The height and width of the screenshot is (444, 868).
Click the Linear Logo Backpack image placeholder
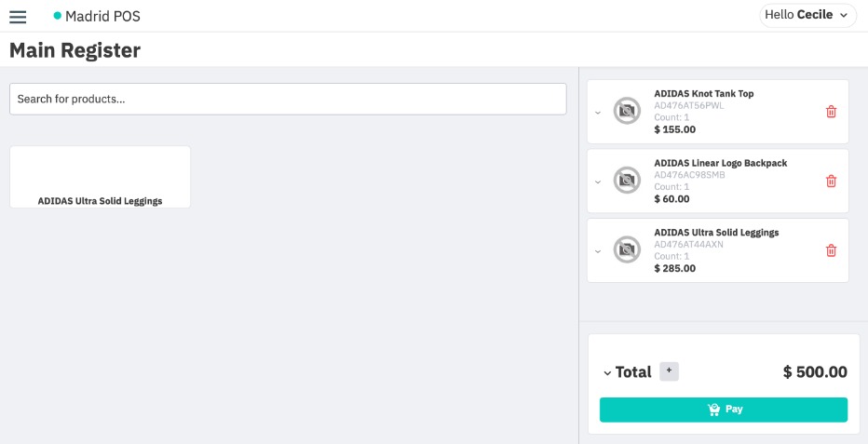coord(627,181)
